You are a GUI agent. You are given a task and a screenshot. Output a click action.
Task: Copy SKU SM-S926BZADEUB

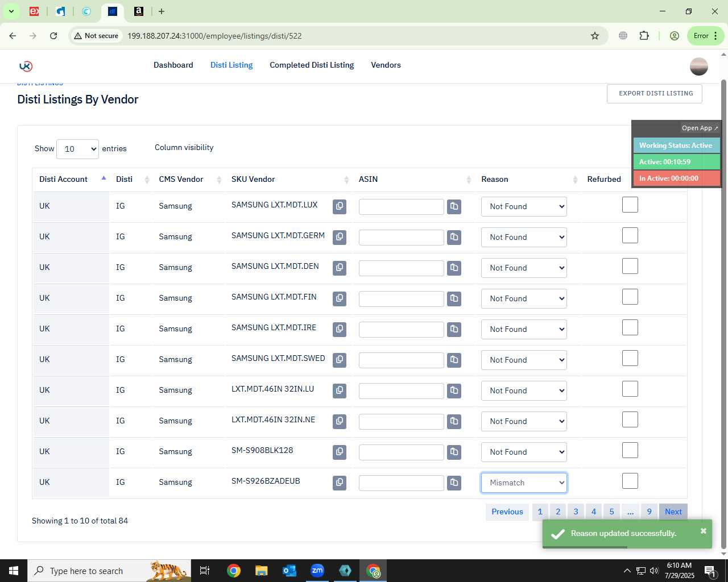tap(340, 483)
